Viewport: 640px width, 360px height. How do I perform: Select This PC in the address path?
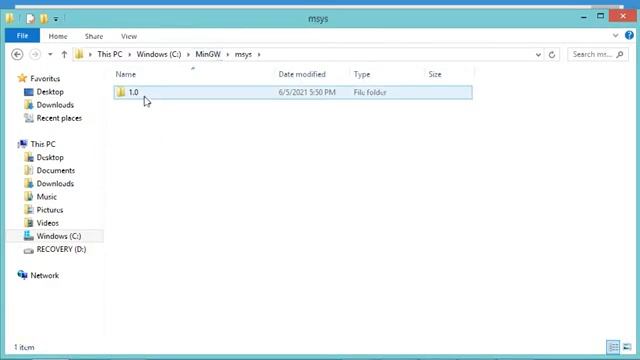[110, 54]
